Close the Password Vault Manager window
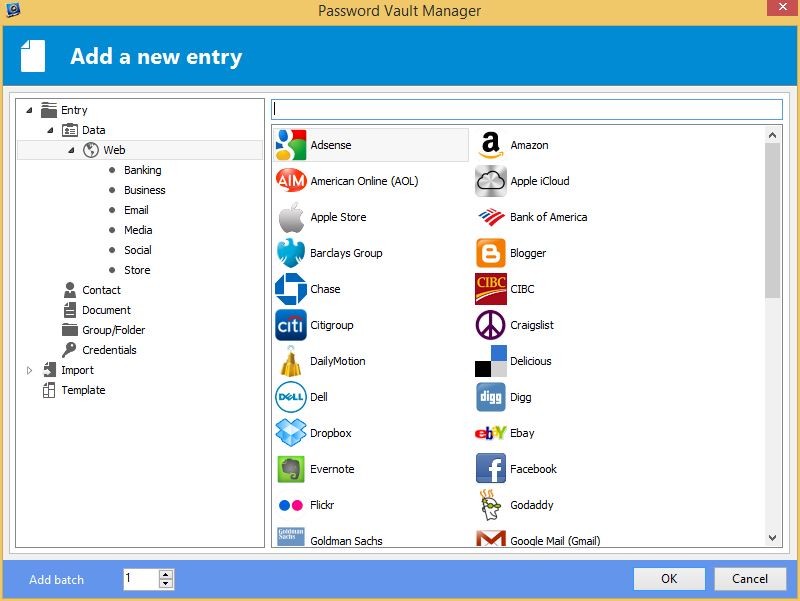Screen dimensions: 800x601 click(783, 7)
